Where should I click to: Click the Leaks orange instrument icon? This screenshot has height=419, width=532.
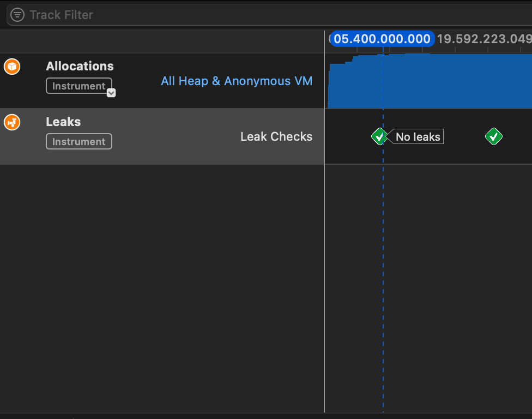point(12,122)
